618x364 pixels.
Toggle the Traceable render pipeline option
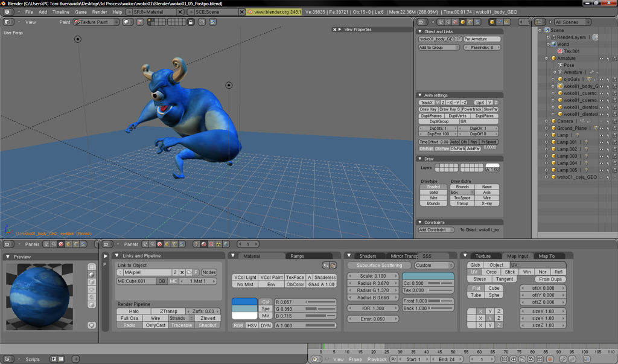click(181, 325)
